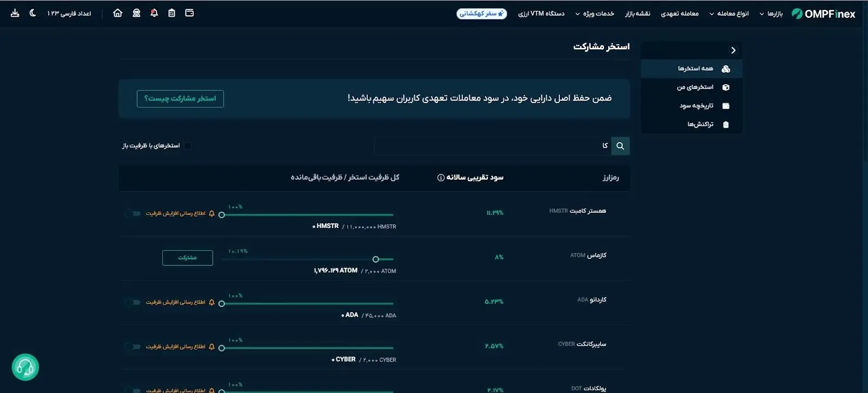Image resolution: width=868 pixels, height=393 pixels.
Task: Enable capacity alert switch for ADA pool
Action: (133, 302)
